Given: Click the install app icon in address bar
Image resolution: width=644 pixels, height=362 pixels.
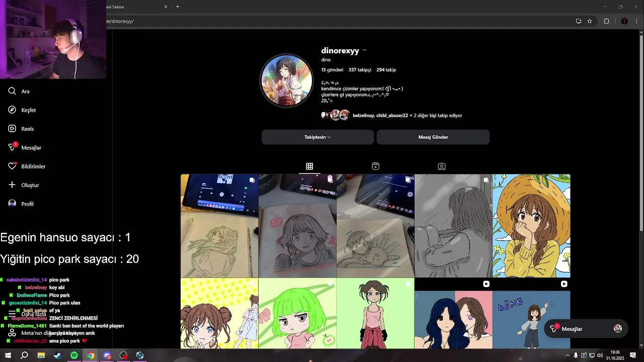Looking at the screenshot, I should [579, 21].
